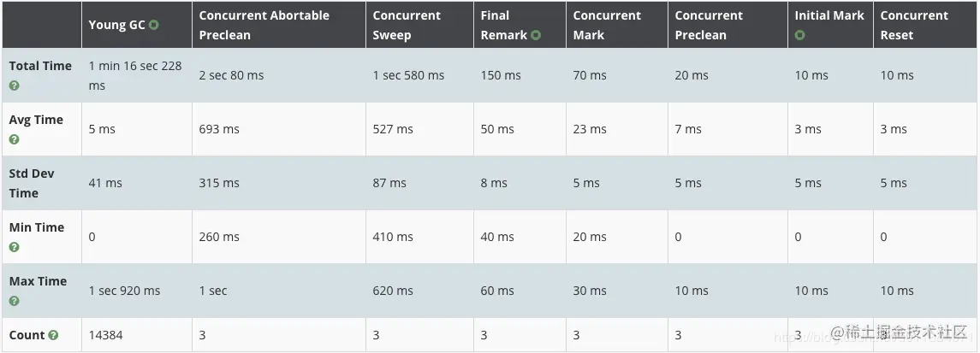The width and height of the screenshot is (980, 353).
Task: Select the Concurrent Preclean column header
Action: pos(709,25)
